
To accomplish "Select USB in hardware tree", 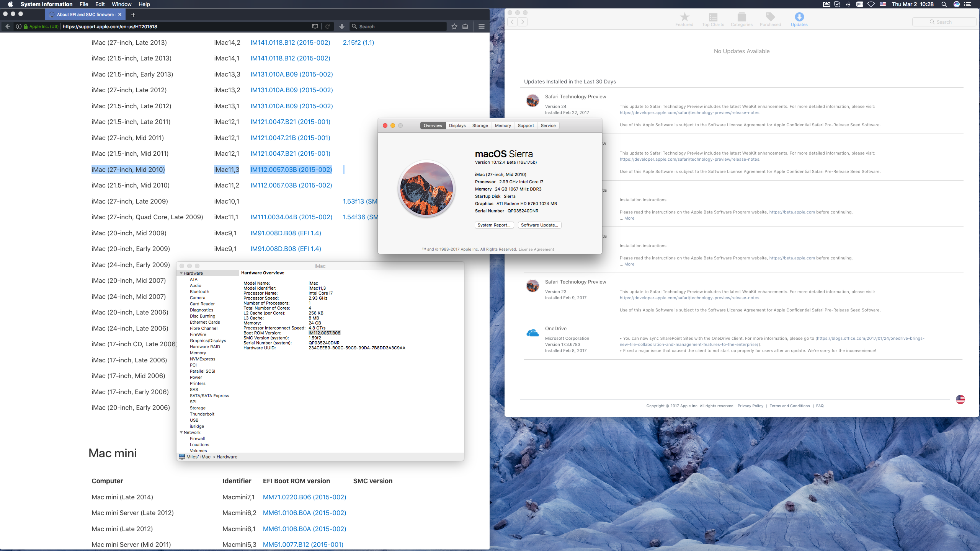I will pos(194,420).
